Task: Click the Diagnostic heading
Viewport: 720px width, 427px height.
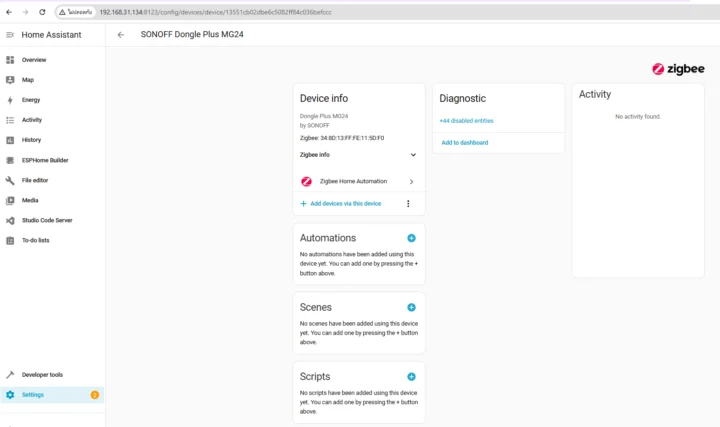Action: tap(462, 98)
